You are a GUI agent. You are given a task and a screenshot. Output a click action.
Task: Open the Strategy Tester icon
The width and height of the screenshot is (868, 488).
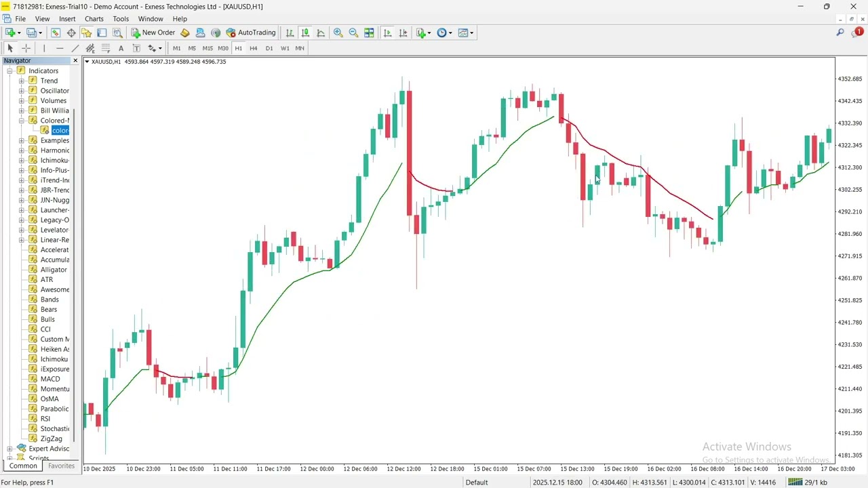pos(117,33)
